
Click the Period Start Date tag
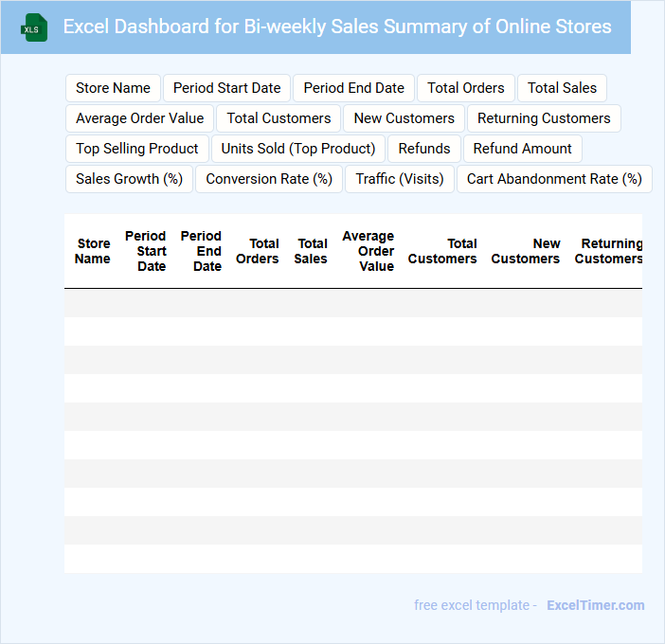pyautogui.click(x=226, y=88)
